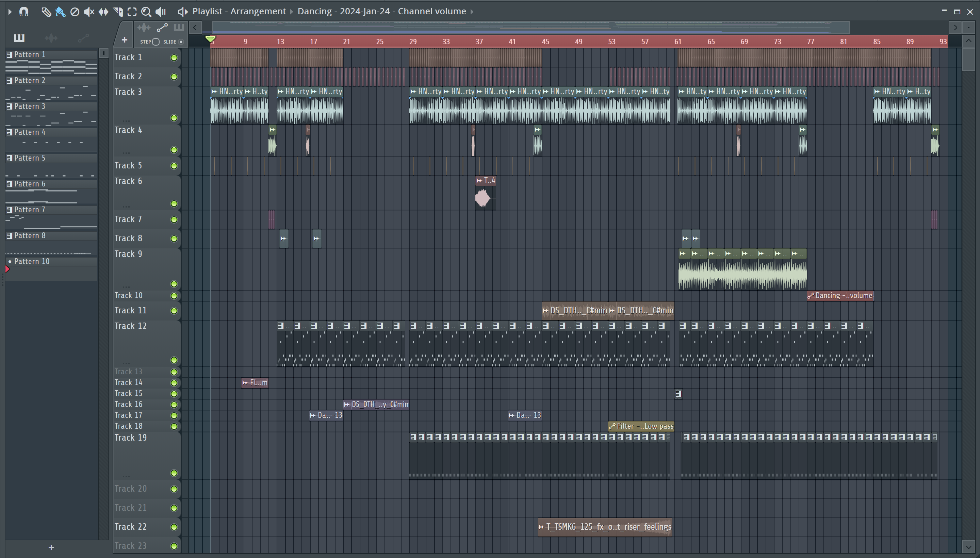
Task: Open the Playlist - Arrangement dropdown
Action: point(239,11)
